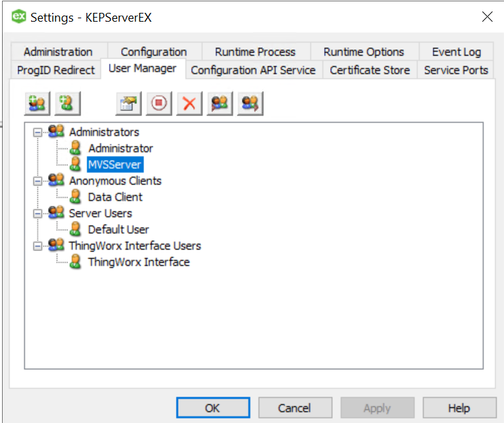Open the ProgID Redirect tab

coord(56,70)
